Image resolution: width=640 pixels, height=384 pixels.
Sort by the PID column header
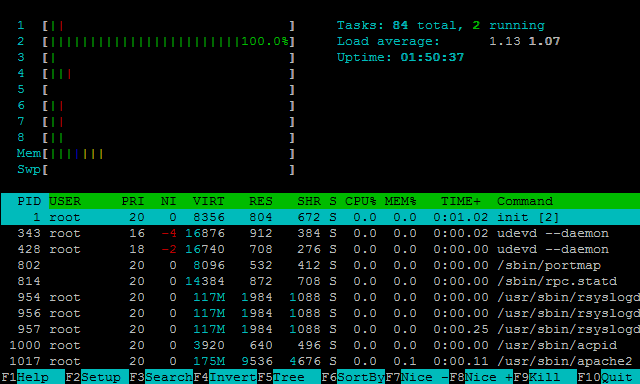(x=29, y=201)
